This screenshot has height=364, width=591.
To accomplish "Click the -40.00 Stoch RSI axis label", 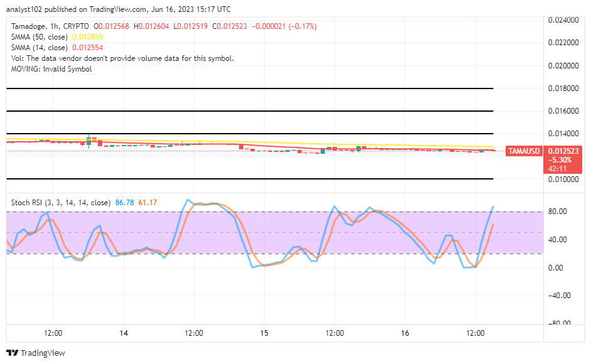I will tap(560, 296).
